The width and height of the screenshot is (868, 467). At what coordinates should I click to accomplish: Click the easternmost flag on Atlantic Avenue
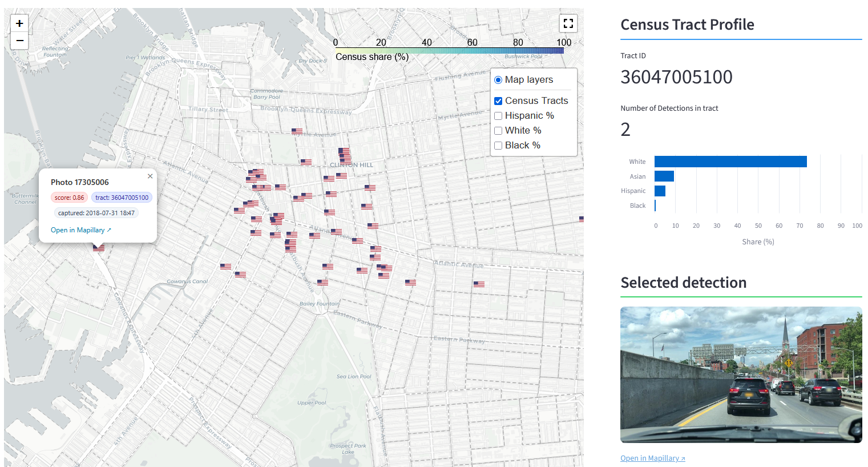tap(479, 284)
